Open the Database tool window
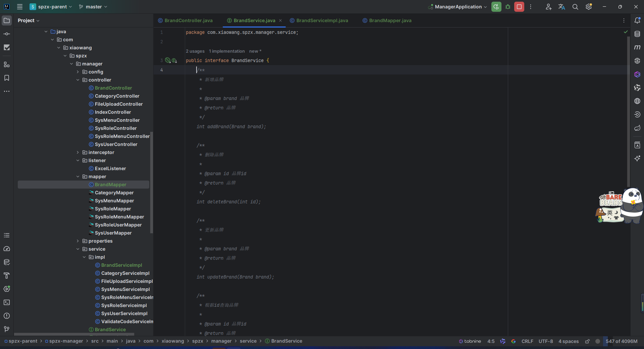The image size is (644, 349). pyautogui.click(x=637, y=34)
